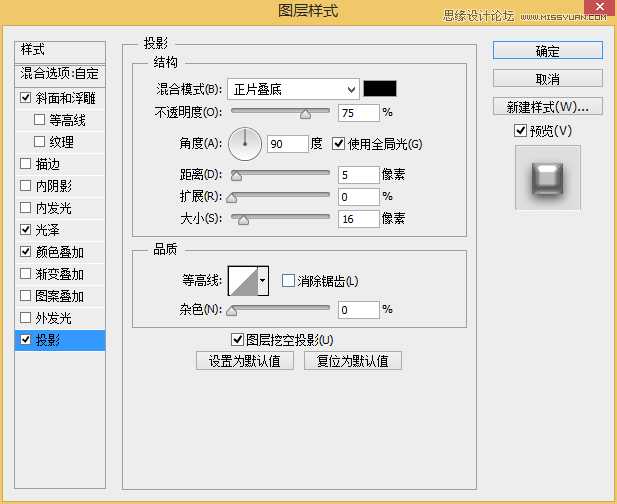617x504 pixels.
Task: Click the 大小 value field 16
Action: [358, 219]
